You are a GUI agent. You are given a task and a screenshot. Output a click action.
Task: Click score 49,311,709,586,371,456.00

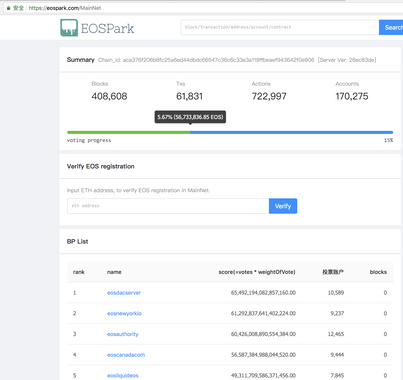263,375
